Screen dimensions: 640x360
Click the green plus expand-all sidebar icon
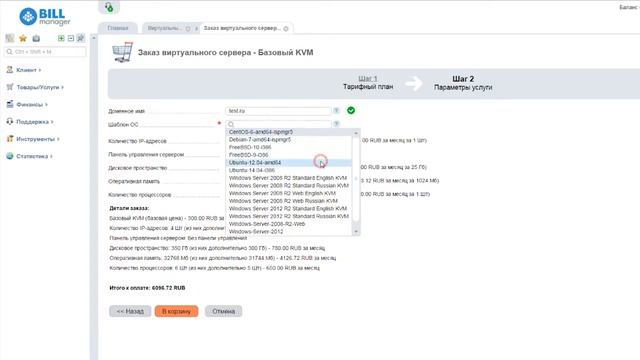tap(61, 38)
